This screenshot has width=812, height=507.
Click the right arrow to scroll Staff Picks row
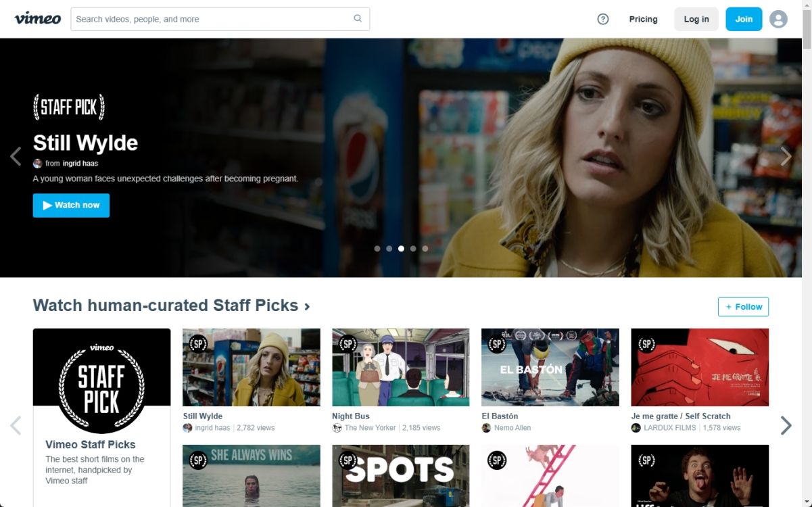[786, 425]
